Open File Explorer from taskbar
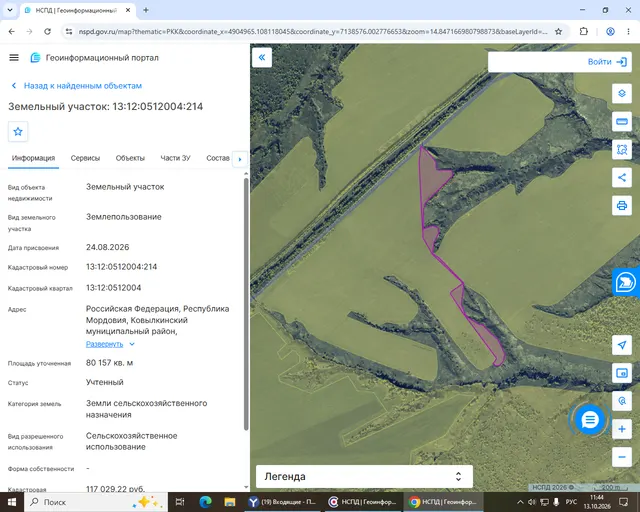This screenshot has width=640, height=512. pyautogui.click(x=230, y=502)
